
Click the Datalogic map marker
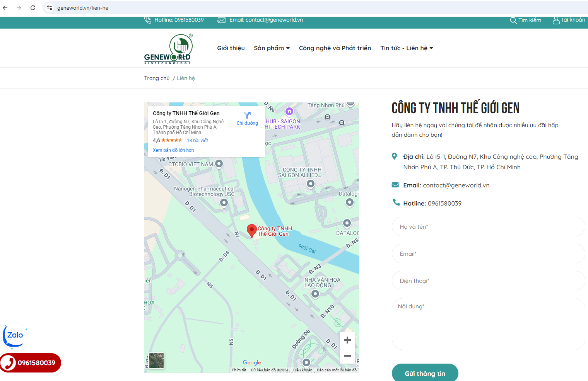(x=350, y=202)
